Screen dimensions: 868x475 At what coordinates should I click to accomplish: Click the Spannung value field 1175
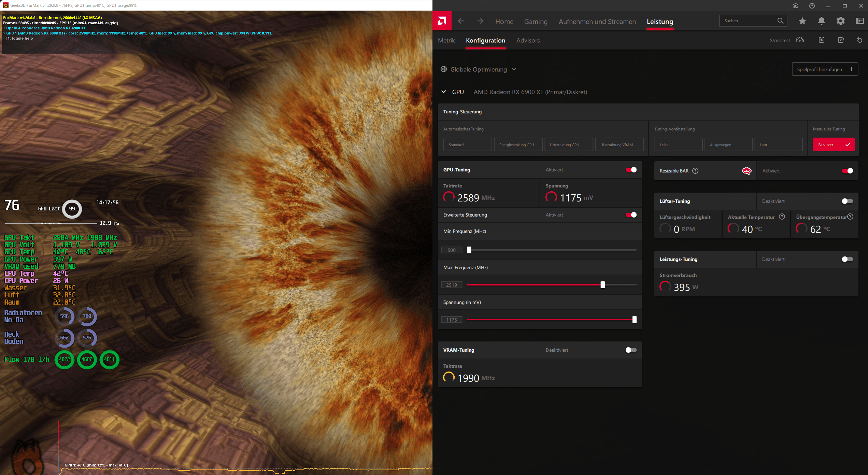(452, 320)
